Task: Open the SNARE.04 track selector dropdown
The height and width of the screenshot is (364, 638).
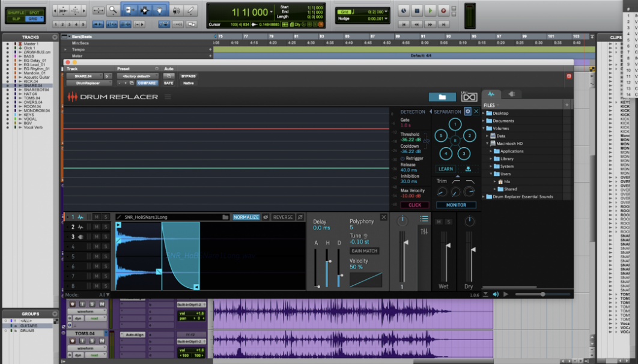Action: (x=85, y=76)
